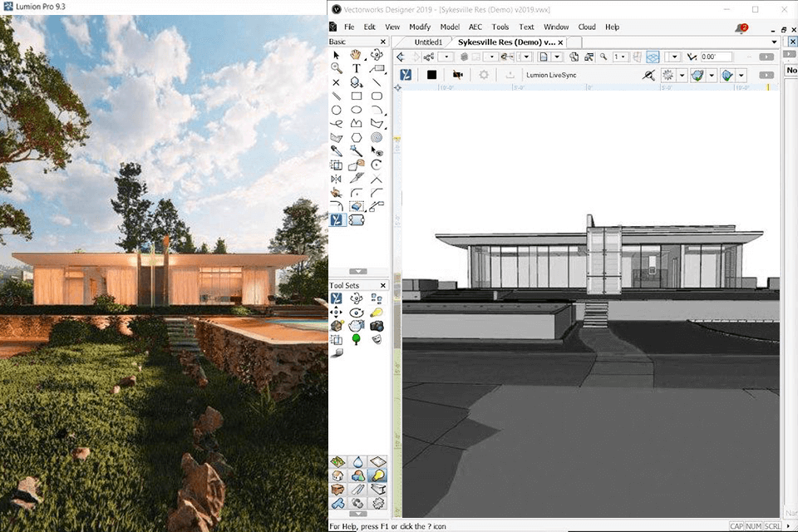798x532 pixels.
Task: Toggle the crossed-out magnifier snap icon
Action: 648,76
